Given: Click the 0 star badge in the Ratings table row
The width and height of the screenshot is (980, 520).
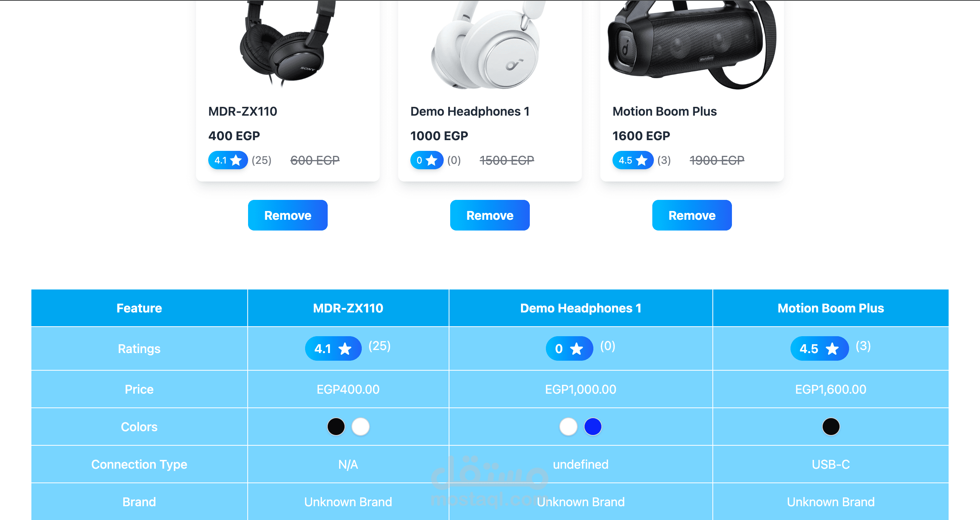Looking at the screenshot, I should [569, 348].
